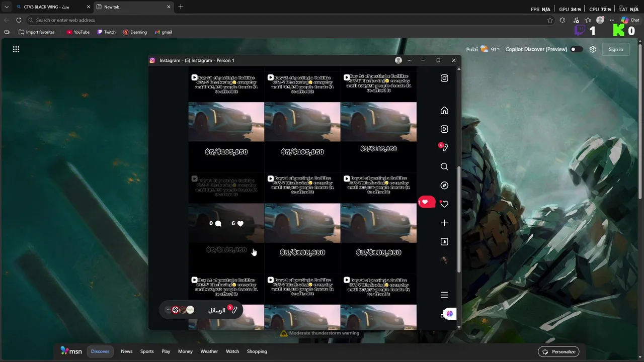Close the New tab tab
The height and width of the screenshot is (362, 644).
pyautogui.click(x=169, y=7)
